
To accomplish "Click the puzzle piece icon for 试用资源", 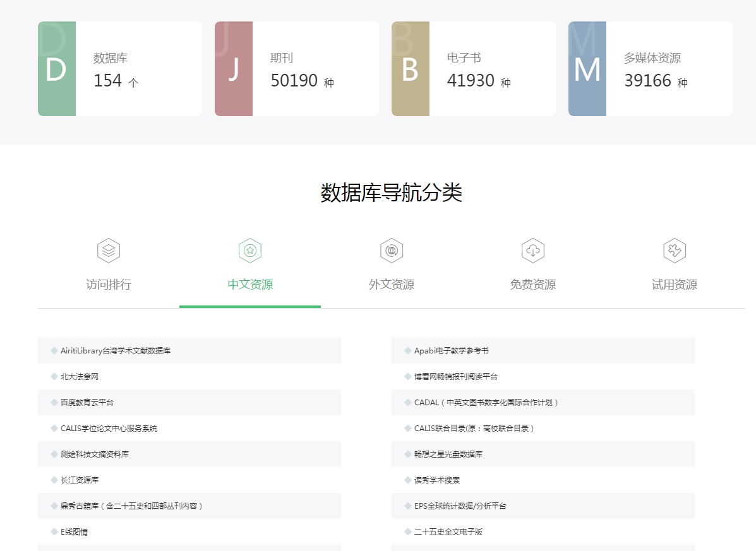I will pos(675,251).
